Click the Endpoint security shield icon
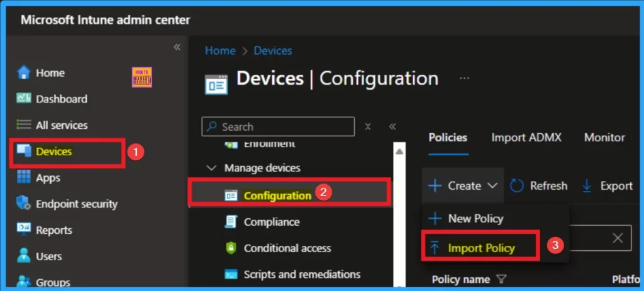This screenshot has height=291, width=644. tap(24, 204)
